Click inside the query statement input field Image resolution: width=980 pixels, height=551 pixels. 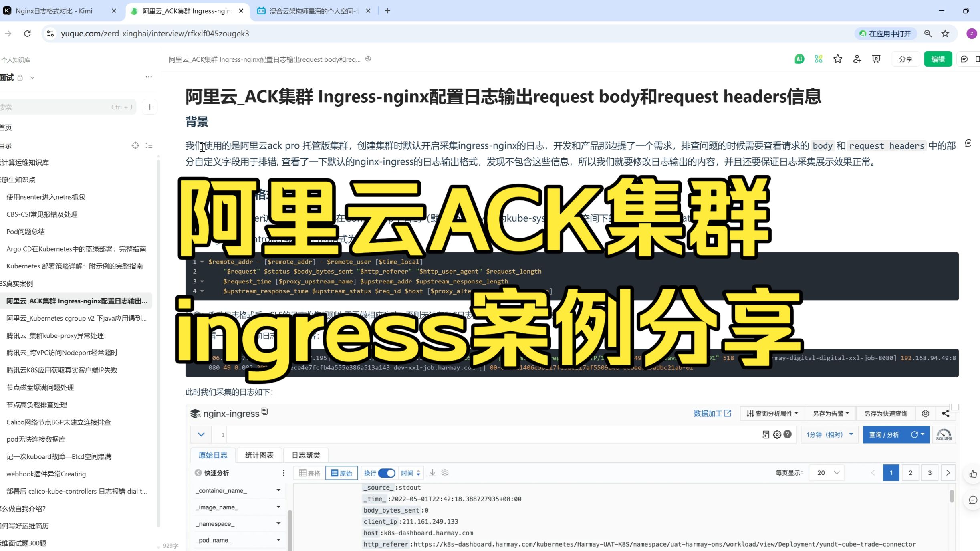pyautogui.click(x=493, y=434)
